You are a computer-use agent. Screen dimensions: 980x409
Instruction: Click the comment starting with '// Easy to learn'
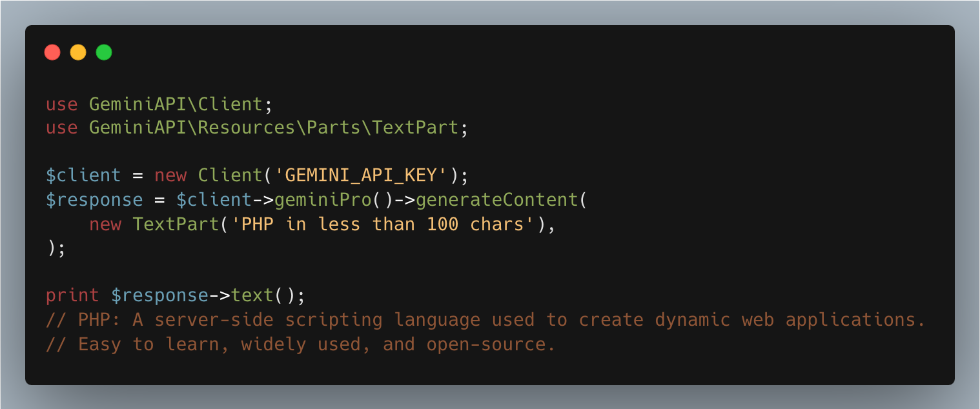pos(300,344)
